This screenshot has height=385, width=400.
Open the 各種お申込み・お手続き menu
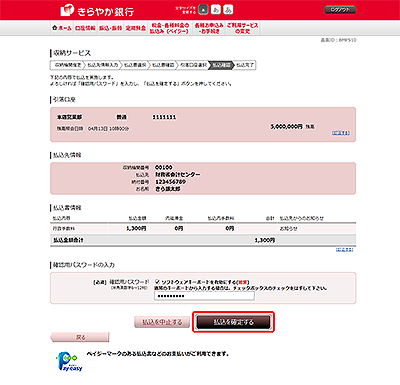pyautogui.click(x=209, y=28)
